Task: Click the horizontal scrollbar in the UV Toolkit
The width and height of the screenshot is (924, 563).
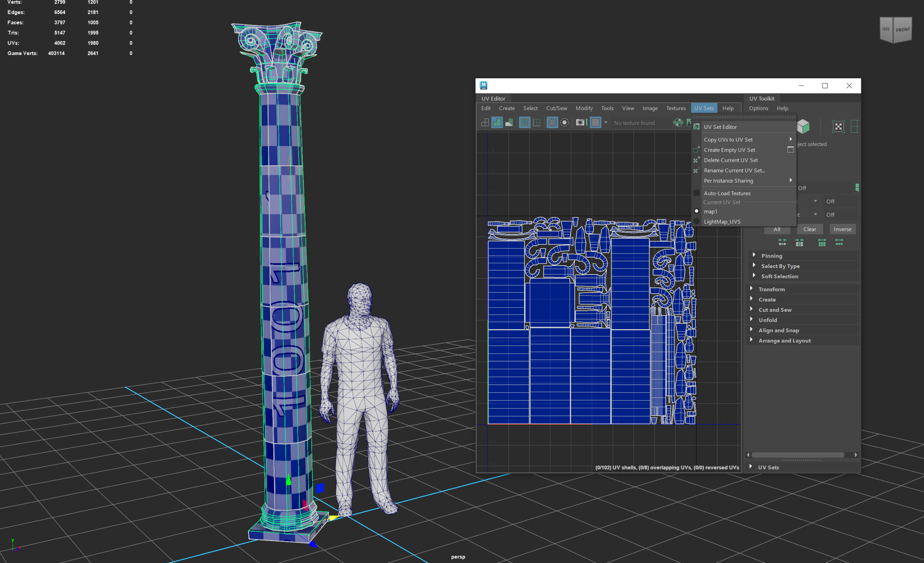Action: (x=798, y=455)
